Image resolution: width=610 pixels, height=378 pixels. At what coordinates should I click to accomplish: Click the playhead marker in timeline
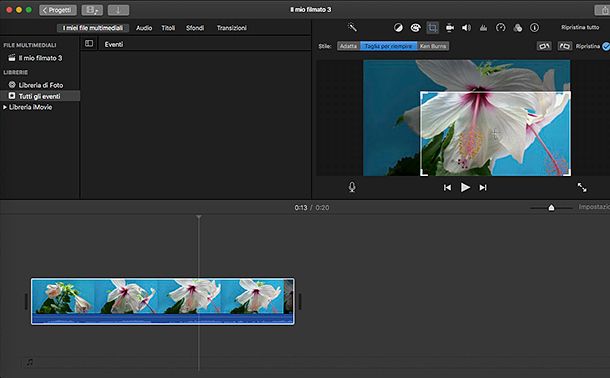pos(199,217)
